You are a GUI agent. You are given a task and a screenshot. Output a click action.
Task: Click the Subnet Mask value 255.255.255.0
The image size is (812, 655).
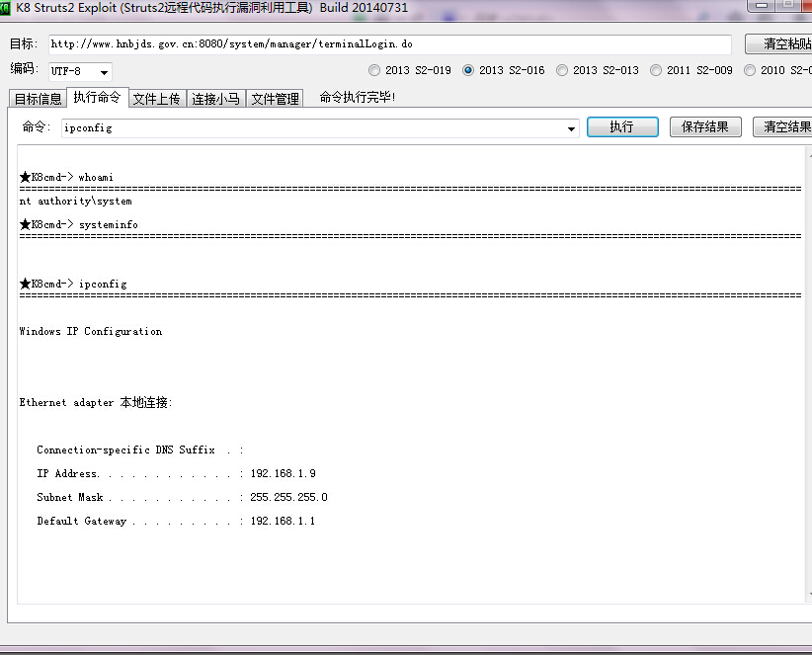coord(289,497)
